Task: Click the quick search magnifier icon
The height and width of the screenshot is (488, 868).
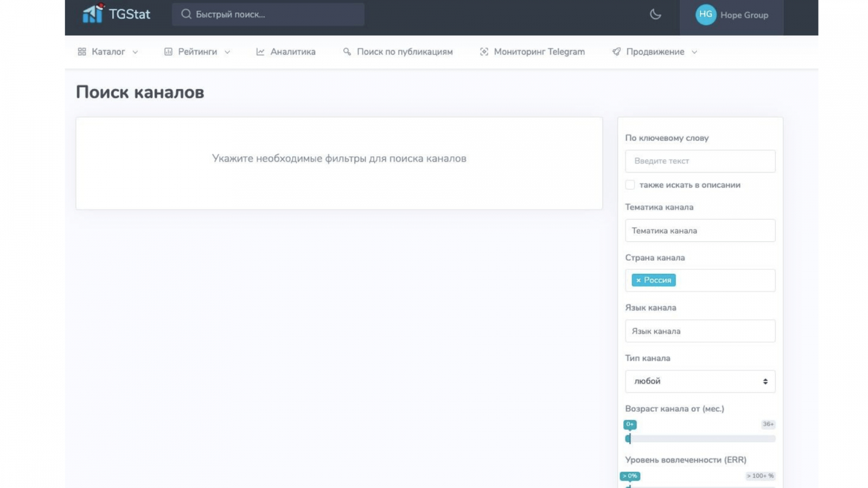Action: [x=186, y=14]
